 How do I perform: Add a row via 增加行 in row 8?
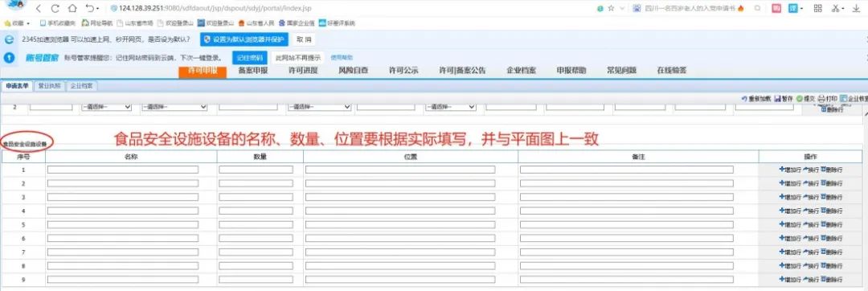point(790,266)
